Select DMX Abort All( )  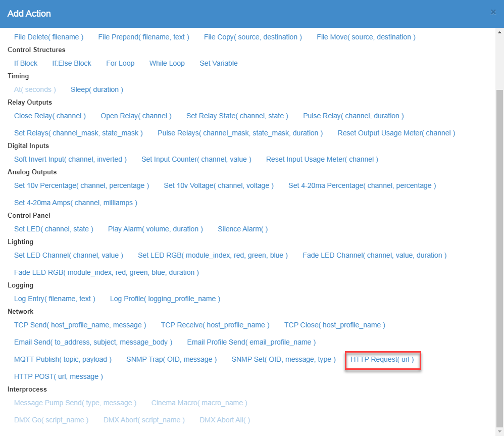coord(225,420)
